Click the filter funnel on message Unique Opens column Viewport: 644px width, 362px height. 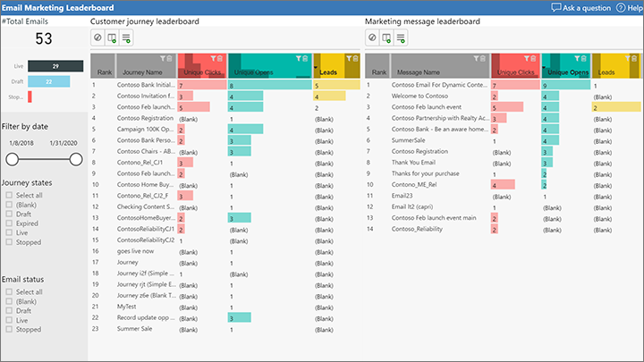577,59
